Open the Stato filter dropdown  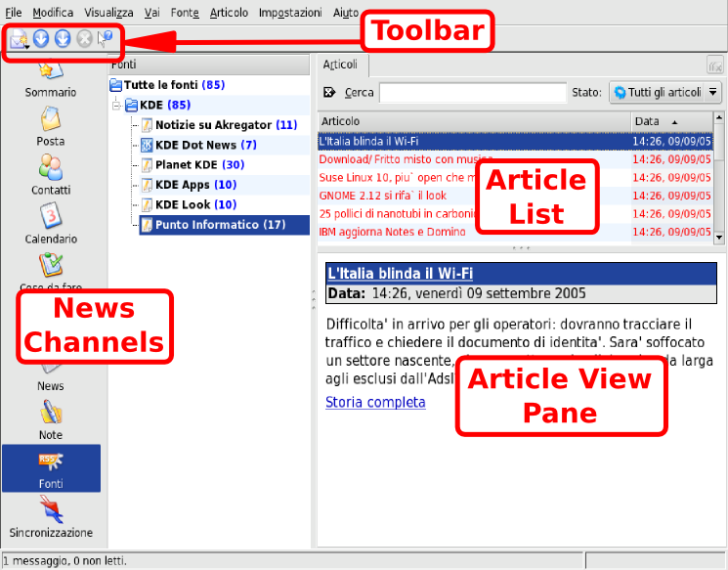pyautogui.click(x=664, y=93)
